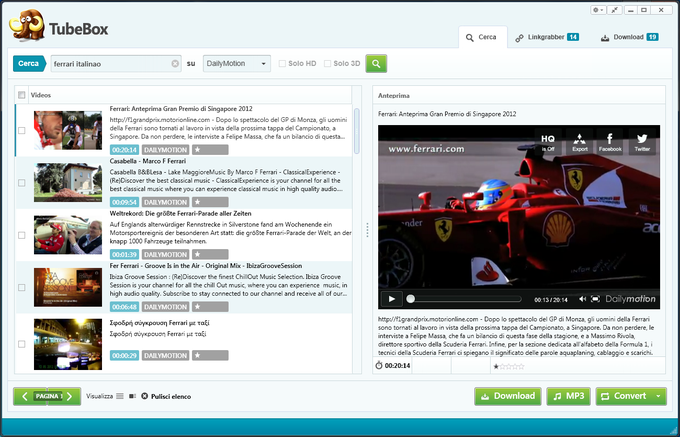Switch to thumbnail view icon next to Visualizza

[132, 396]
